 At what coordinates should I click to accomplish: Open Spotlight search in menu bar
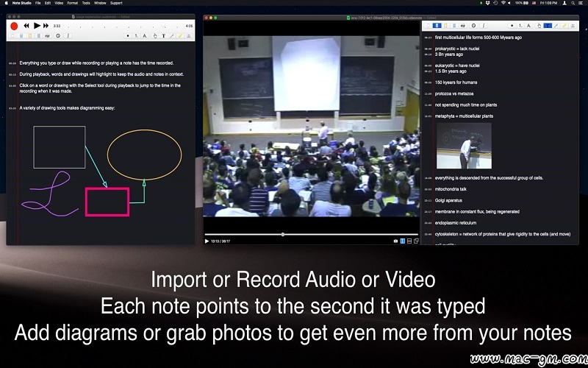pyautogui.click(x=573, y=3)
